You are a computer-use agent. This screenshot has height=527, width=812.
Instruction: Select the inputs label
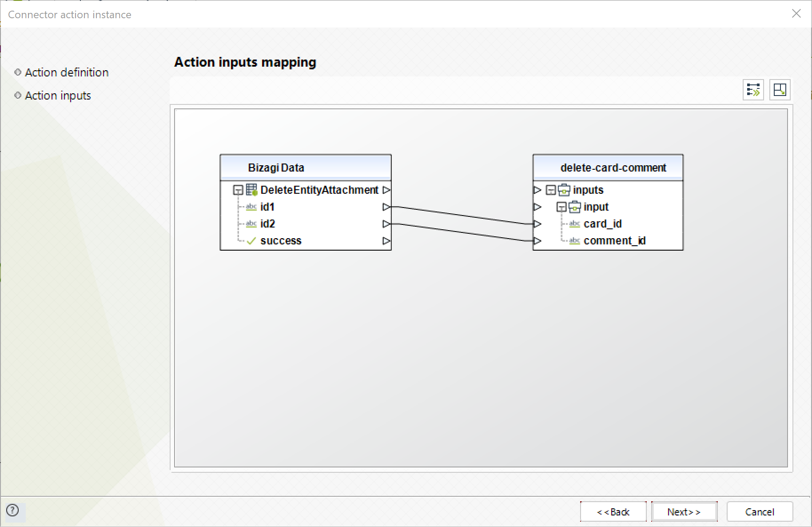tap(588, 190)
